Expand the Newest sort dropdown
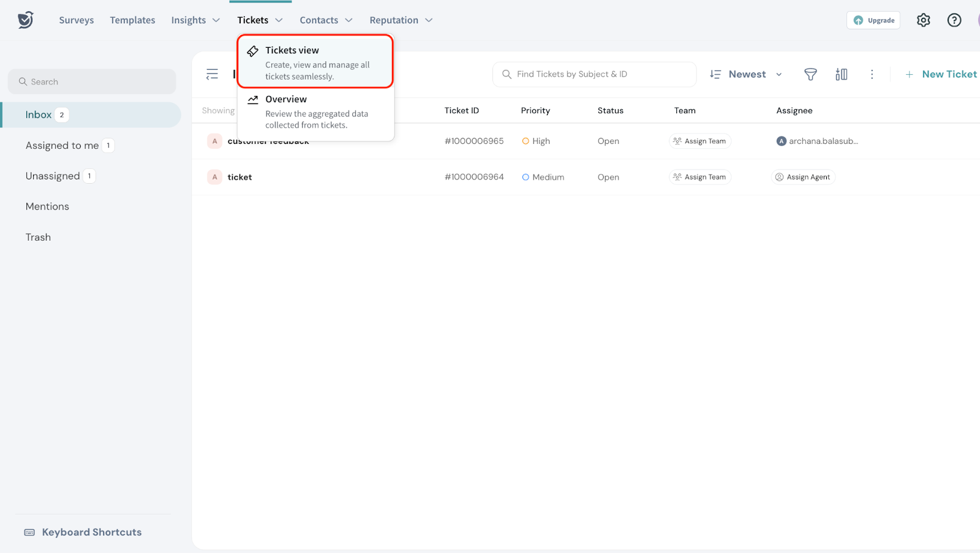The image size is (980, 553). (746, 74)
